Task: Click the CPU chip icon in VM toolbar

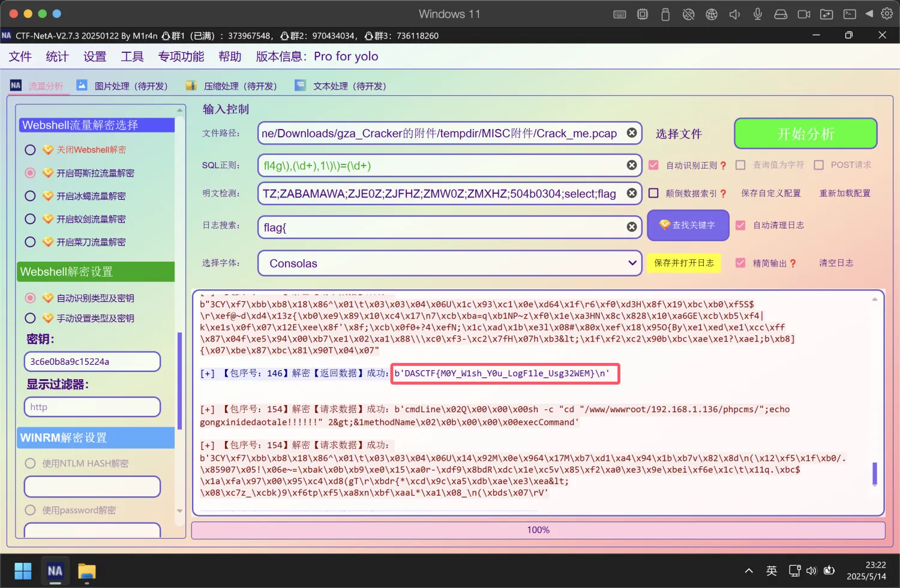Action: tap(643, 14)
